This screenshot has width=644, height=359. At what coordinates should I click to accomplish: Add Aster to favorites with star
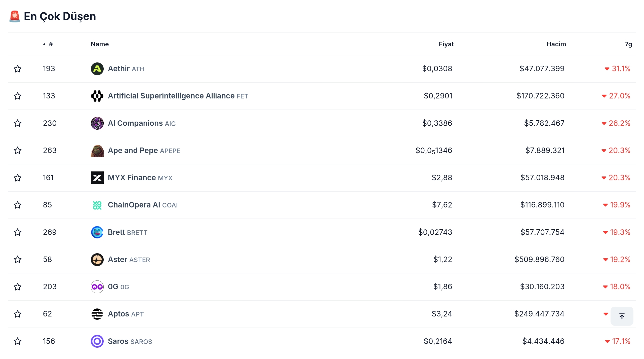pos(18,260)
